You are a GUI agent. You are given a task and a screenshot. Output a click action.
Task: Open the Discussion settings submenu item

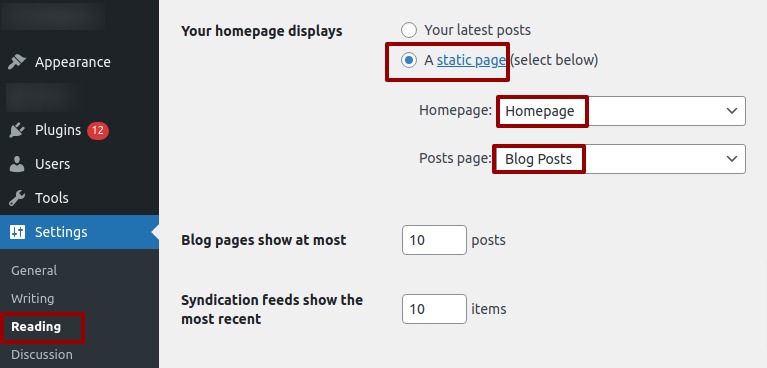click(42, 354)
